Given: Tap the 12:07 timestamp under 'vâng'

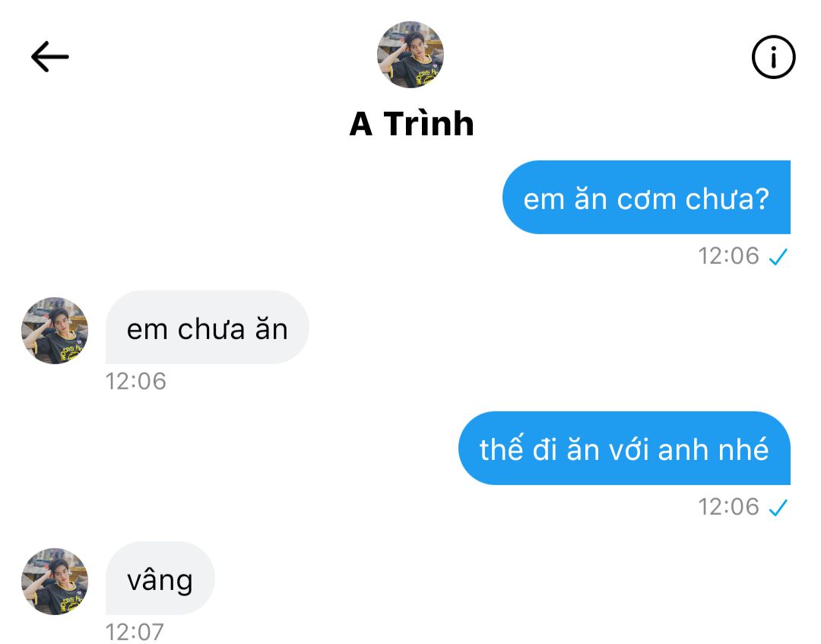Looking at the screenshot, I should 135,632.
